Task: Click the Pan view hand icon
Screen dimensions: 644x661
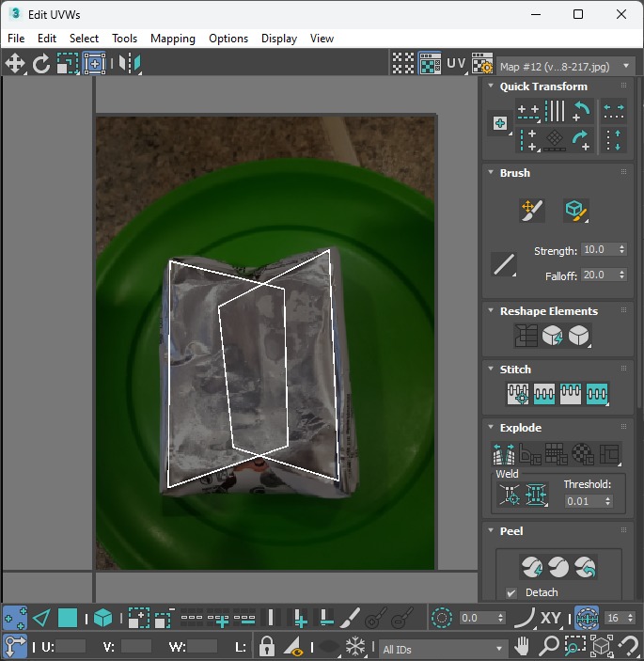Action: tap(522, 646)
